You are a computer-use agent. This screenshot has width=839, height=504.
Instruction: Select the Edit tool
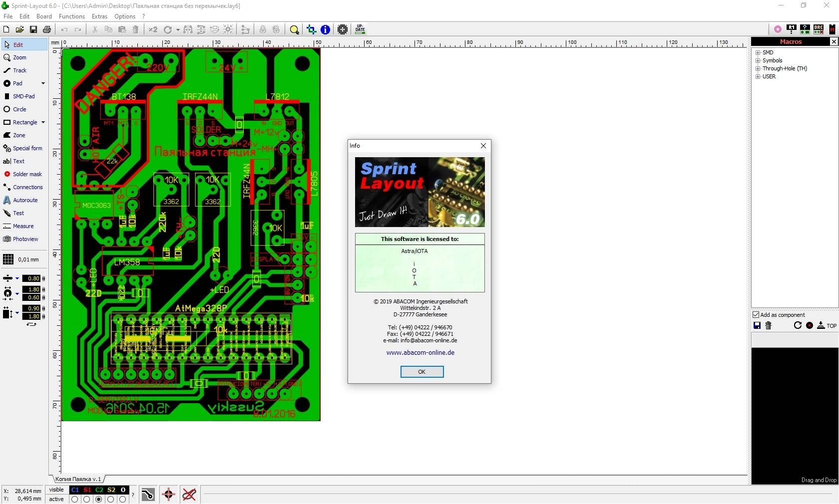(x=24, y=44)
